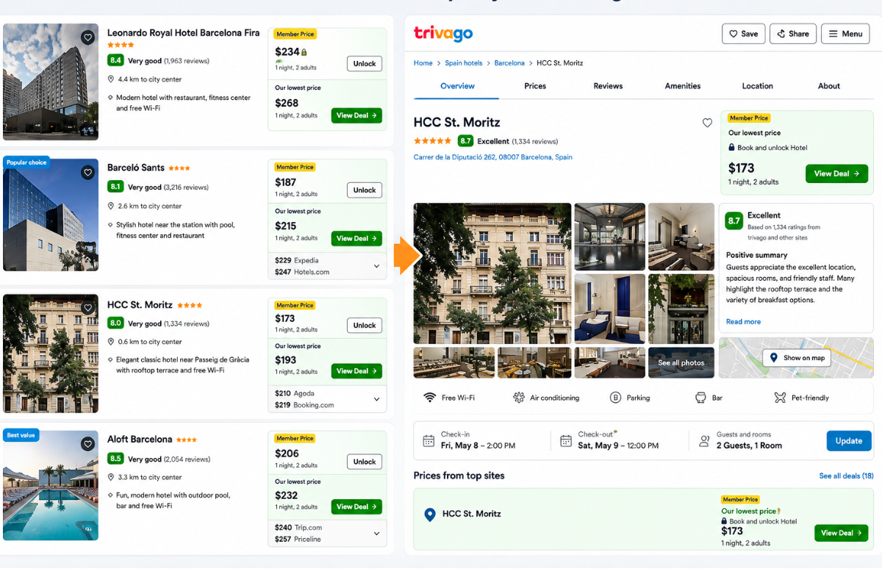
Task: Switch to the Prices tab
Action: tap(535, 86)
